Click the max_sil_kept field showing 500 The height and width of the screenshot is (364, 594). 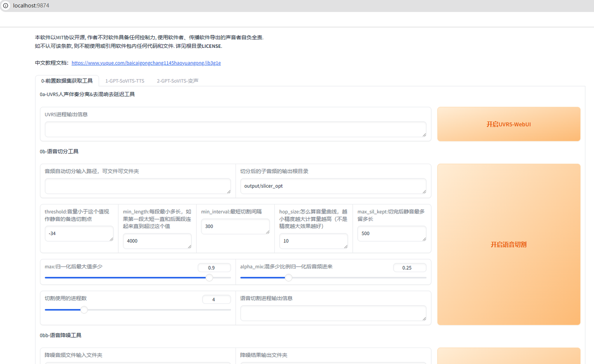point(391,233)
